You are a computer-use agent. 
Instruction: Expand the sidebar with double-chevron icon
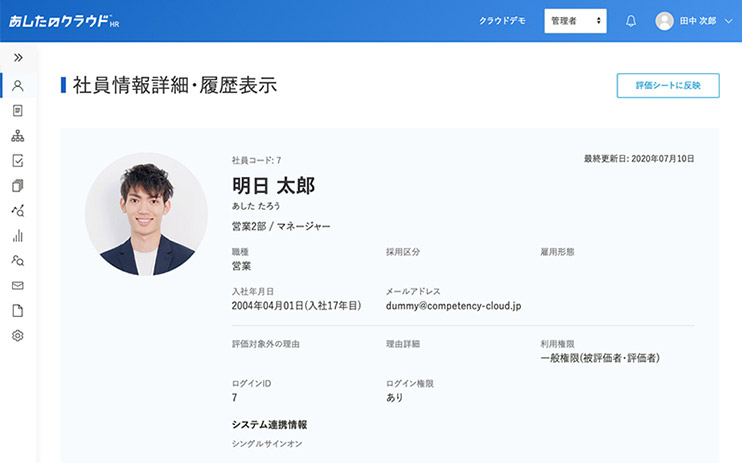(x=18, y=58)
